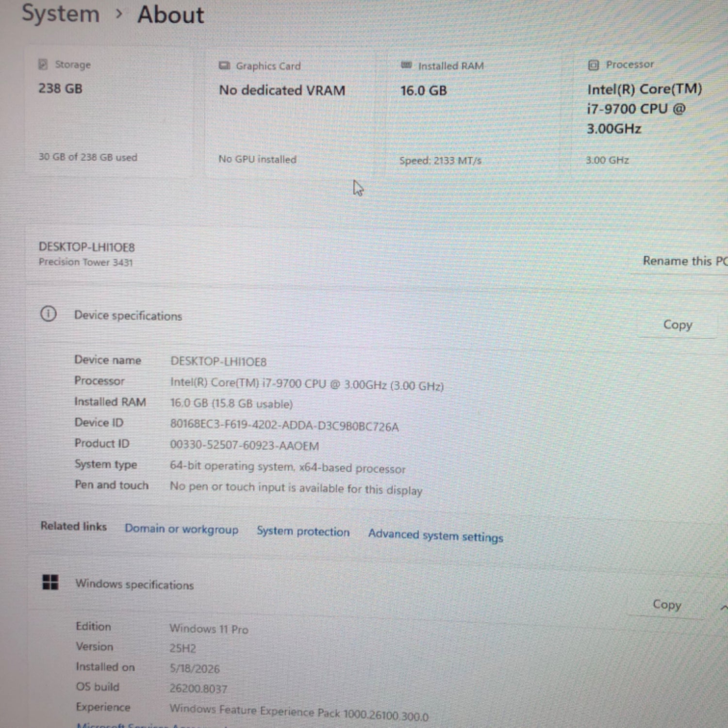
Task: Copy the Device specifications
Action: pyautogui.click(x=678, y=325)
